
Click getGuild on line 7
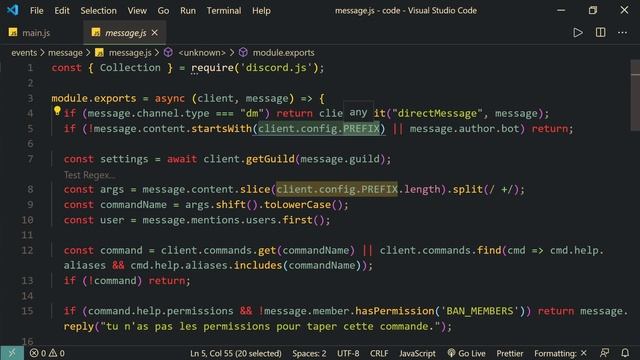tap(270, 159)
